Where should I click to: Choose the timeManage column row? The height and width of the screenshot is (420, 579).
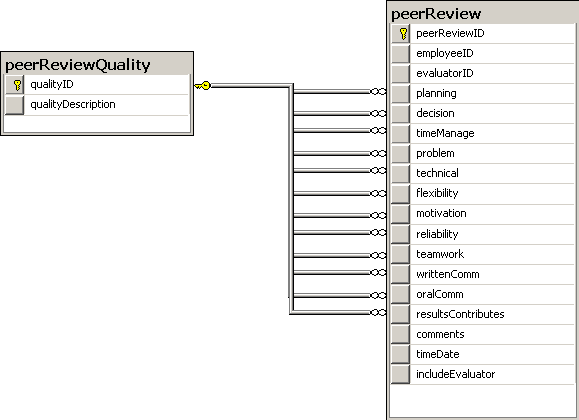click(483, 133)
